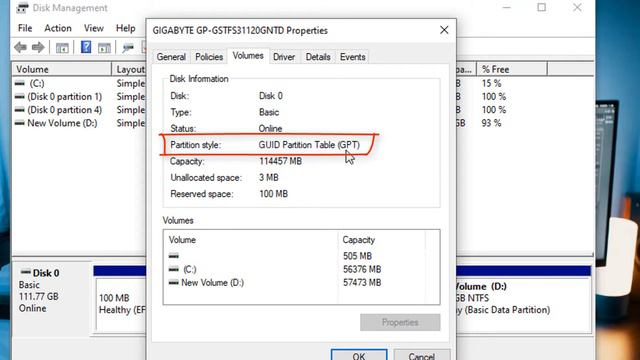Click the Disk Management title bar icon
640x360 pixels.
click(22, 7)
